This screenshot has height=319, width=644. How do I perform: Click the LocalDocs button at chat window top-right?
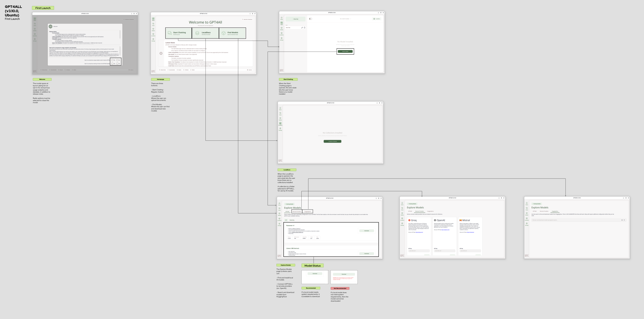pyautogui.click(x=377, y=19)
